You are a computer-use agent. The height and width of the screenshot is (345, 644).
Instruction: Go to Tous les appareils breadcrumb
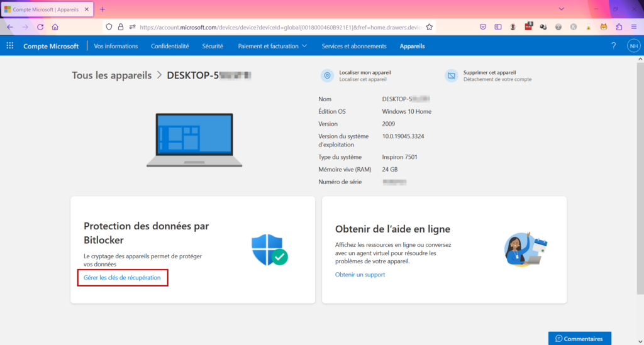[x=112, y=75]
